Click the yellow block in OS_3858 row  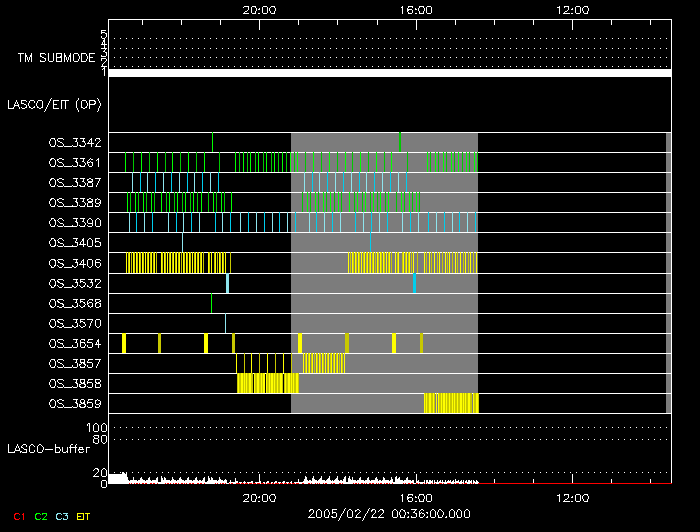[268, 383]
